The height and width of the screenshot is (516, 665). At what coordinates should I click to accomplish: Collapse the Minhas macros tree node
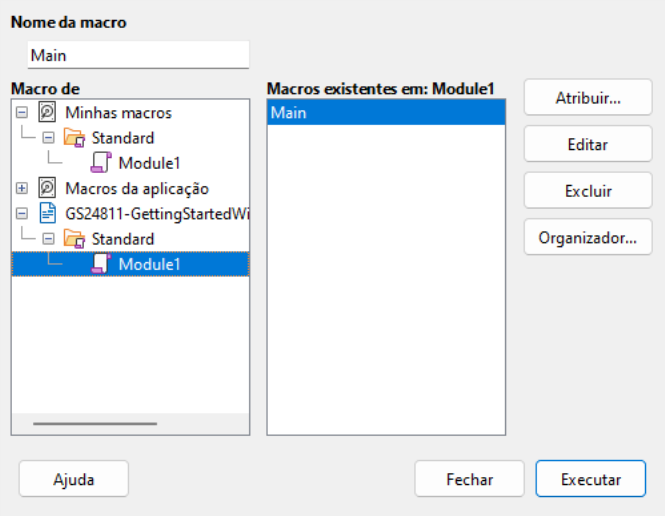click(x=22, y=112)
